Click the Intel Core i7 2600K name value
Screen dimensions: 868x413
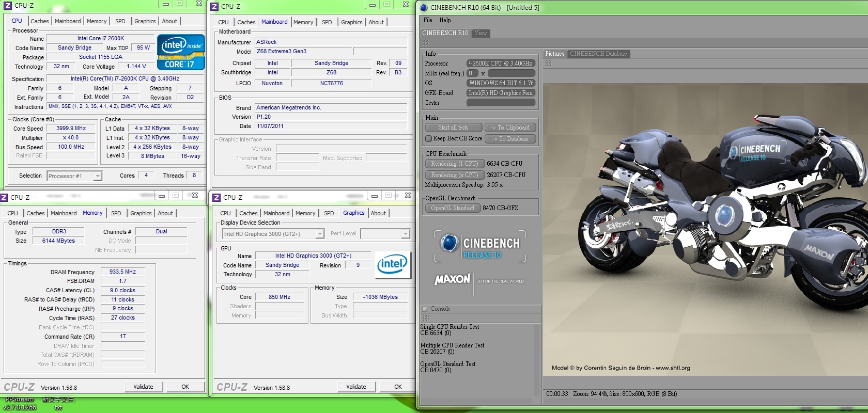pos(101,39)
